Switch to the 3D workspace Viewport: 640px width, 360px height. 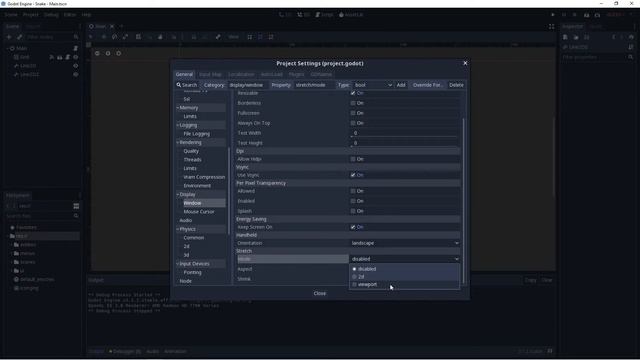[x=303, y=15]
